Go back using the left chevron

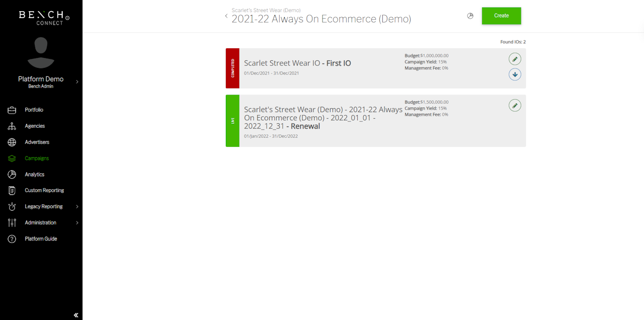[x=226, y=16]
